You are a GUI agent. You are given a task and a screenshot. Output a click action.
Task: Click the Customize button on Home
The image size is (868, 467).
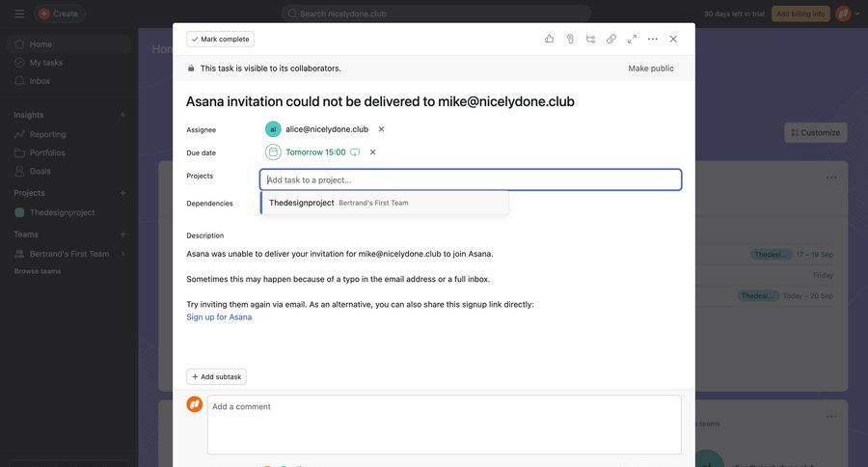coord(815,132)
